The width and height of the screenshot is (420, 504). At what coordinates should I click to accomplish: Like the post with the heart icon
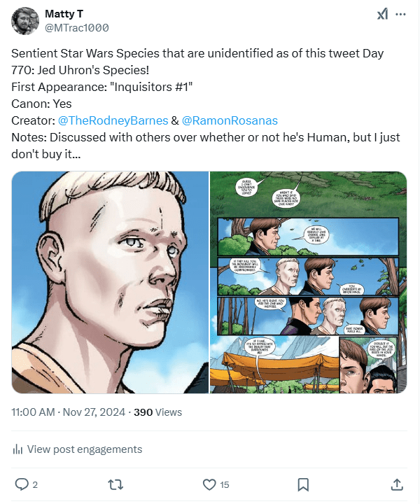click(x=209, y=484)
